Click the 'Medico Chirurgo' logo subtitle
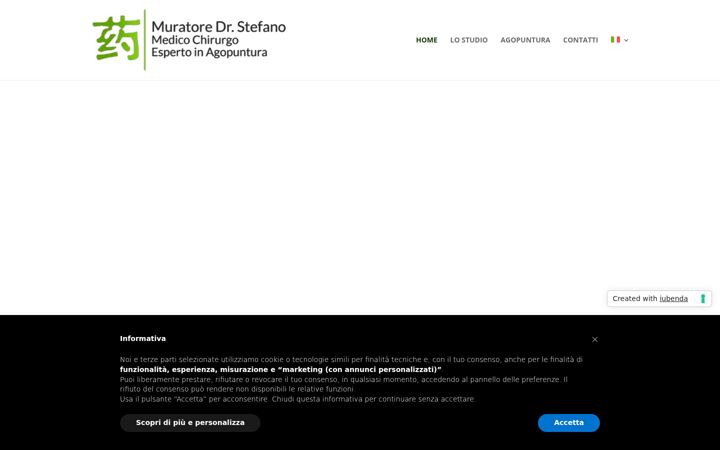This screenshot has height=450, width=720. click(x=195, y=40)
